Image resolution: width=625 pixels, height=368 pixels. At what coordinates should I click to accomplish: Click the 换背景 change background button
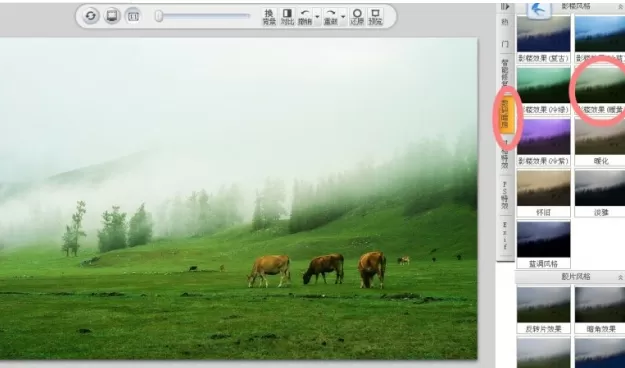point(269,18)
